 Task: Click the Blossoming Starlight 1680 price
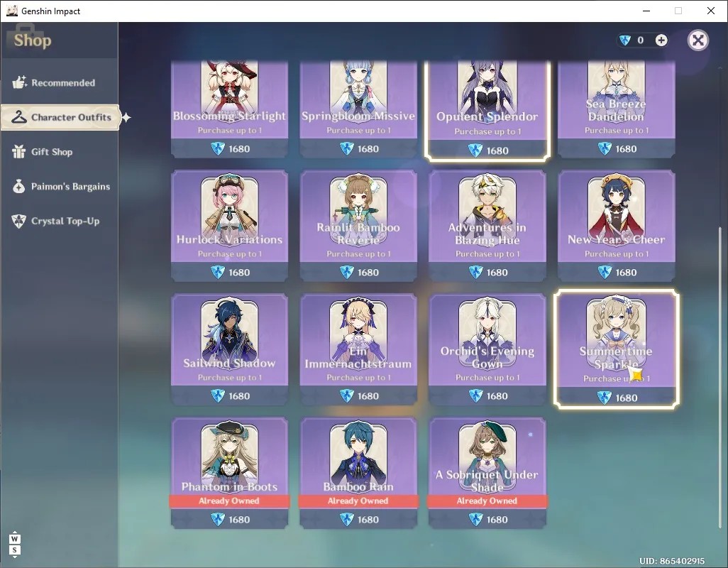pos(231,148)
